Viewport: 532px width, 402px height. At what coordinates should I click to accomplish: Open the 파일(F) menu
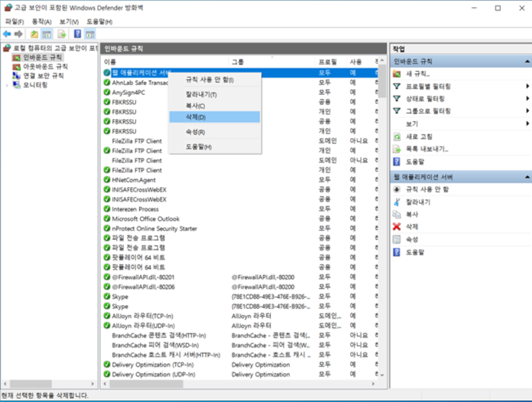click(14, 22)
